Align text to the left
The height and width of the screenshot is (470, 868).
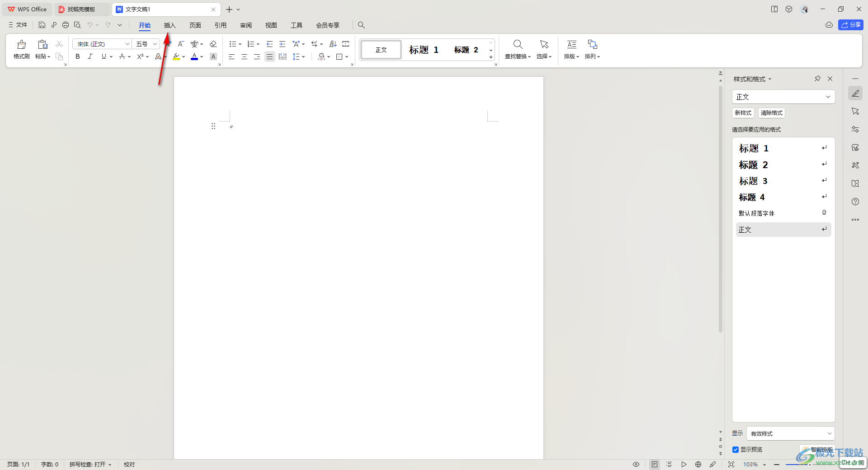click(231, 56)
